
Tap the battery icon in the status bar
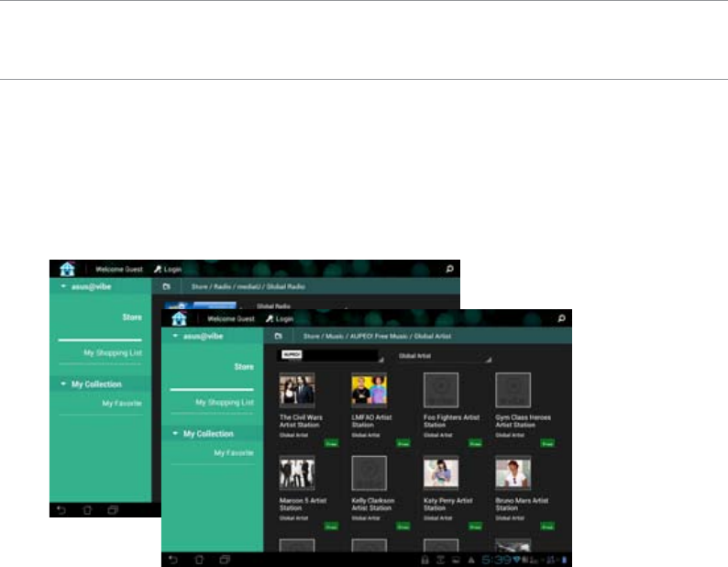point(564,560)
